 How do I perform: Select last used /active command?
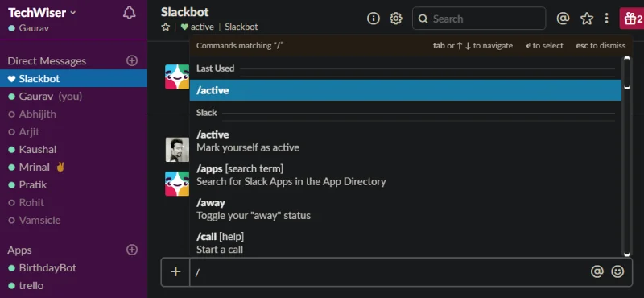click(406, 90)
